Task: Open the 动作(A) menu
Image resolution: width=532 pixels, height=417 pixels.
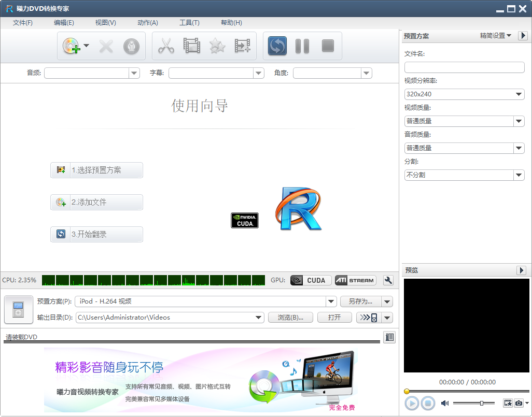Action: click(x=148, y=23)
